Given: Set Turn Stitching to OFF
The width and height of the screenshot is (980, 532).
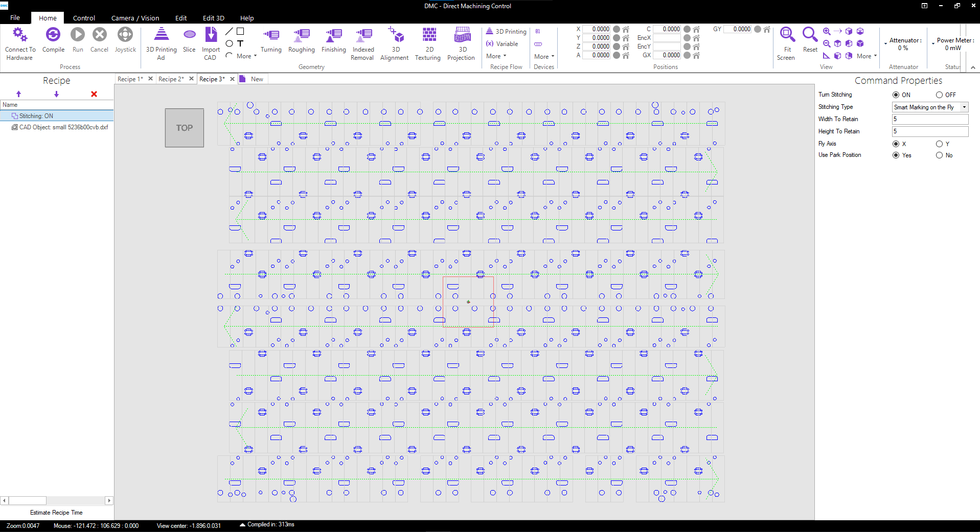Looking at the screenshot, I should click(939, 95).
